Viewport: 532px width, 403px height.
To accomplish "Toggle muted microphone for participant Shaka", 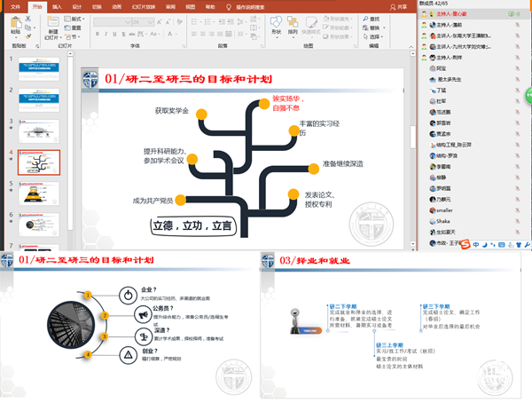I will point(516,221).
